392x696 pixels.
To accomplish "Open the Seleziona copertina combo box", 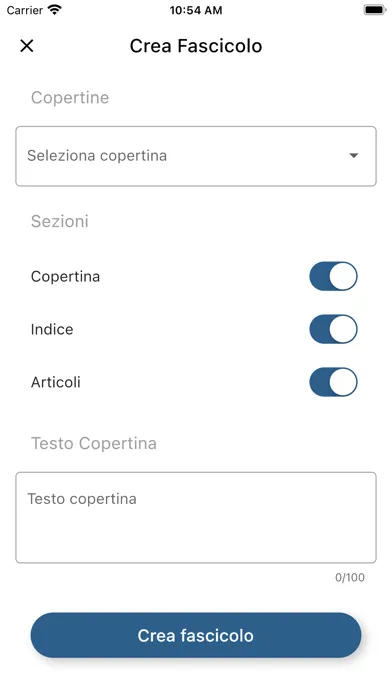I will 196,156.
